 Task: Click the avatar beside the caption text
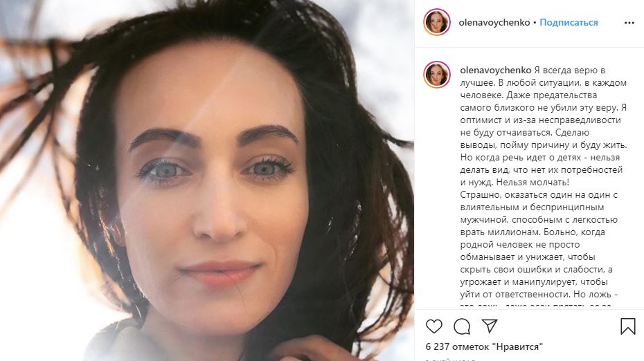pos(437,75)
